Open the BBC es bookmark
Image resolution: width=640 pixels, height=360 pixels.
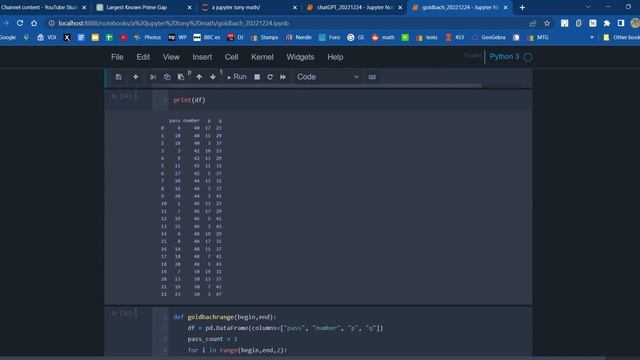[x=207, y=37]
